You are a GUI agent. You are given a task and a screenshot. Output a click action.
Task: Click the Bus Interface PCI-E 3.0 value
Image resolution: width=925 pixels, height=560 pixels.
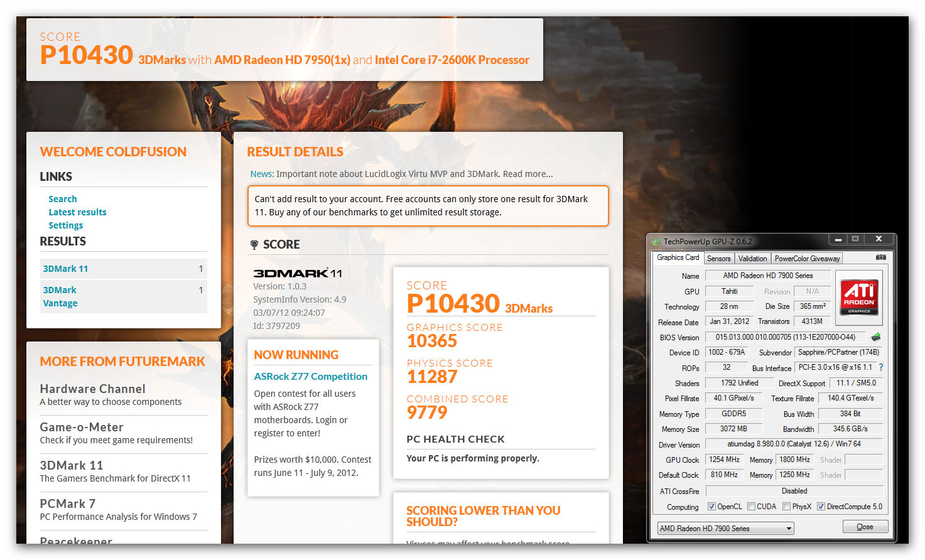click(x=835, y=367)
